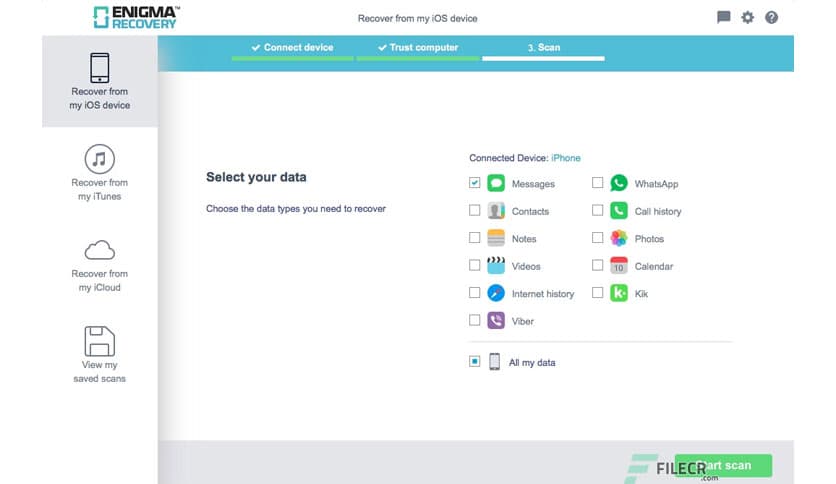
Task: Click the colorful Photos icon
Action: click(618, 238)
